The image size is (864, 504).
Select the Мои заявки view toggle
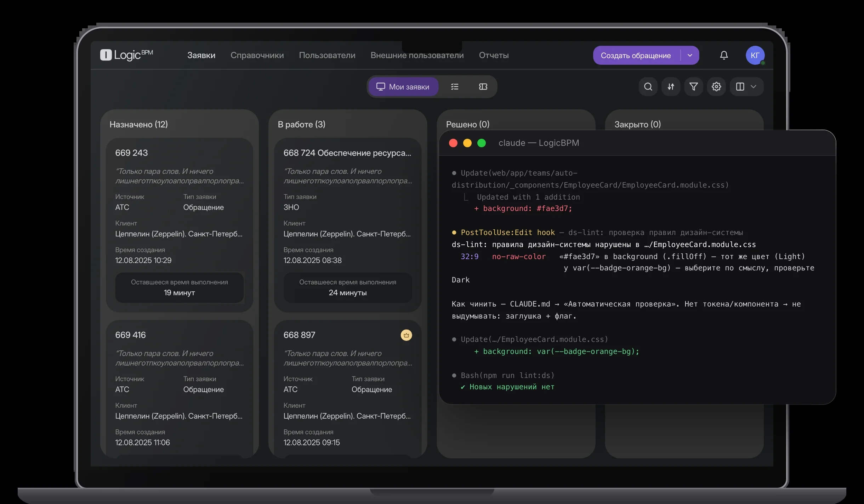point(403,87)
